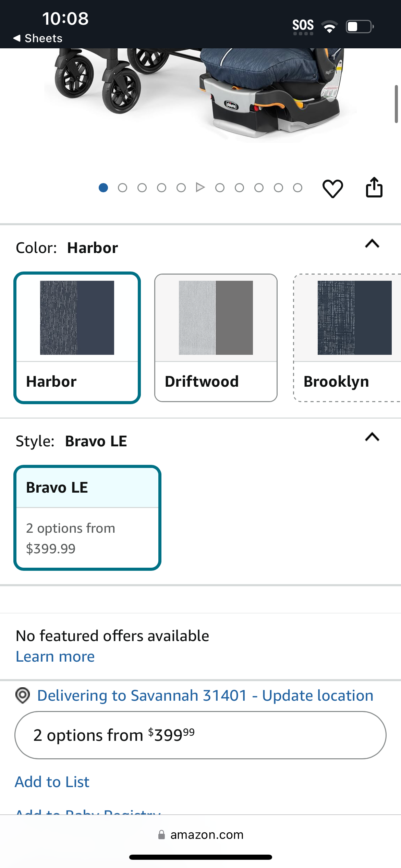Tap the heart wishlist icon
Screen dimensions: 401x868
tap(332, 188)
